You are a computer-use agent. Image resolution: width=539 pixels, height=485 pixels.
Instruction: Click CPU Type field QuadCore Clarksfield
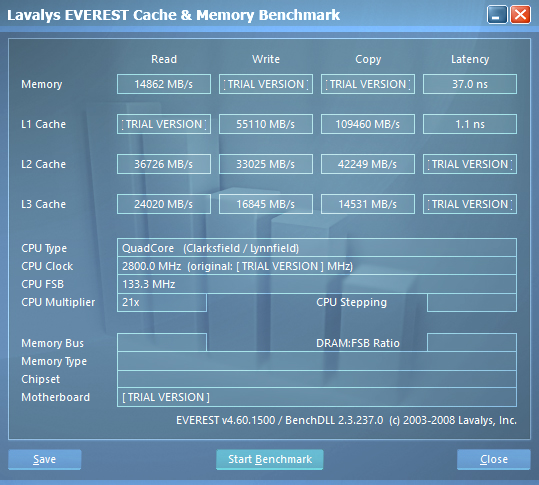(317, 248)
